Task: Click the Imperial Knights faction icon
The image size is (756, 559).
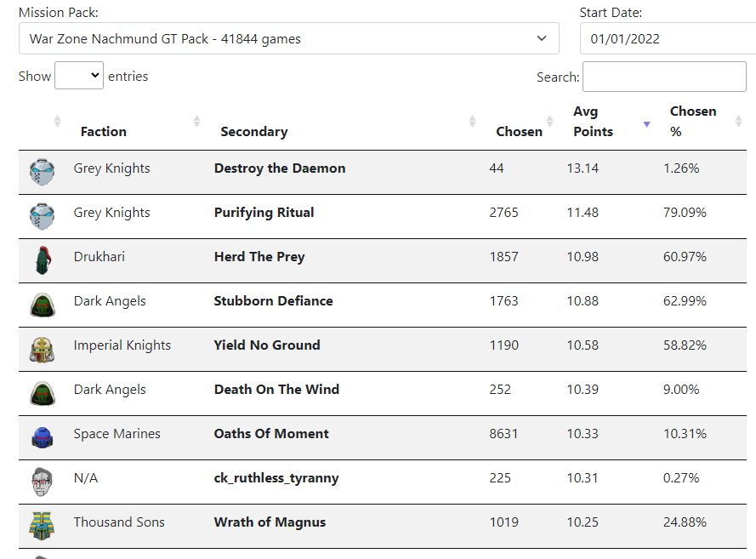Action: tap(42, 349)
